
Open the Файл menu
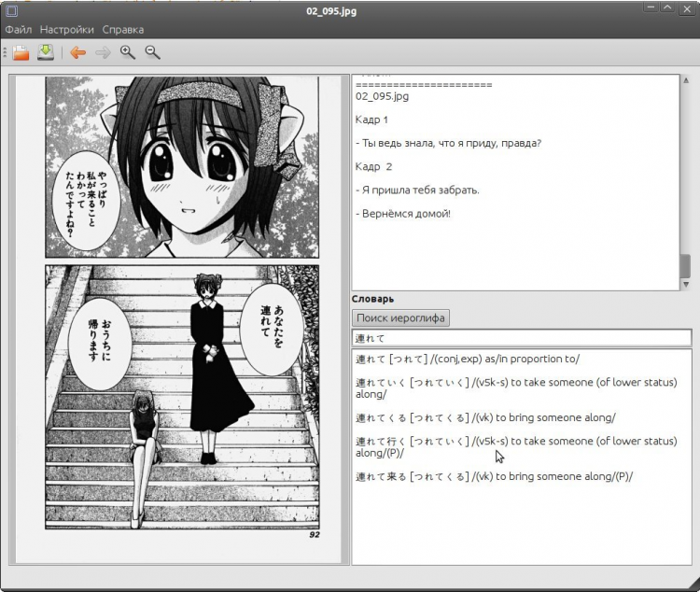click(19, 30)
